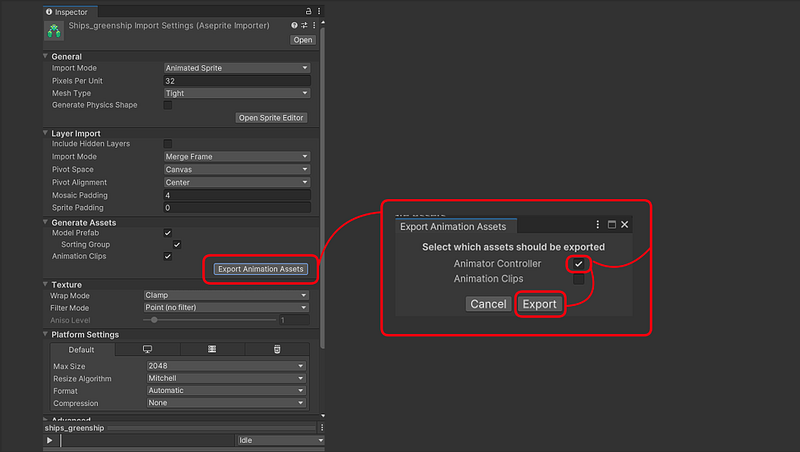The width and height of the screenshot is (800, 452).
Task: Collapse the Generate Assets section
Action: pyautogui.click(x=45, y=222)
